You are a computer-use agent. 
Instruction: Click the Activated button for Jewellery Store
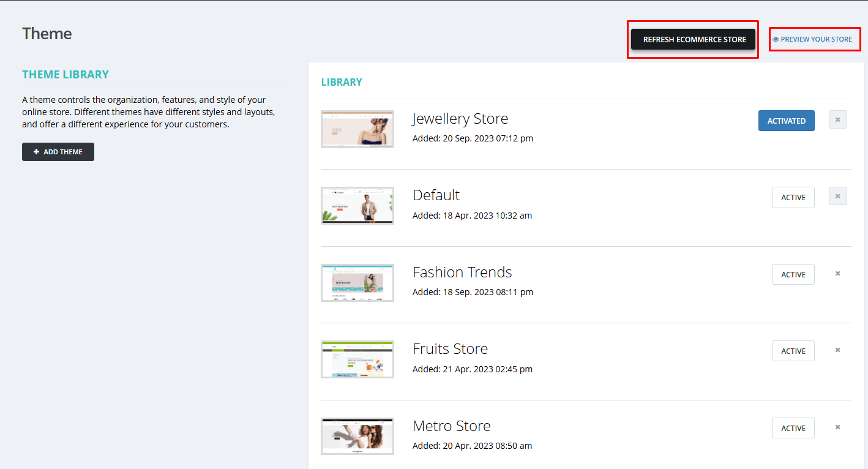click(786, 121)
